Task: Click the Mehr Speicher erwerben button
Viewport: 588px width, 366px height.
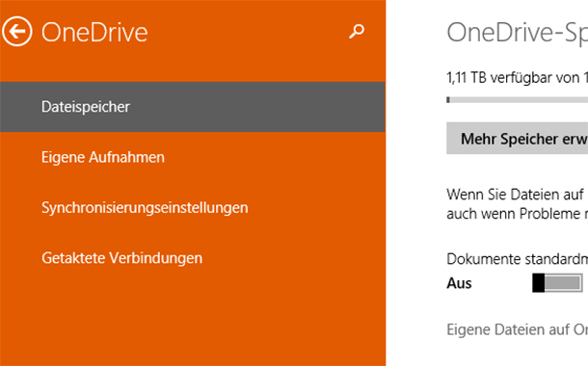Action: (517, 139)
